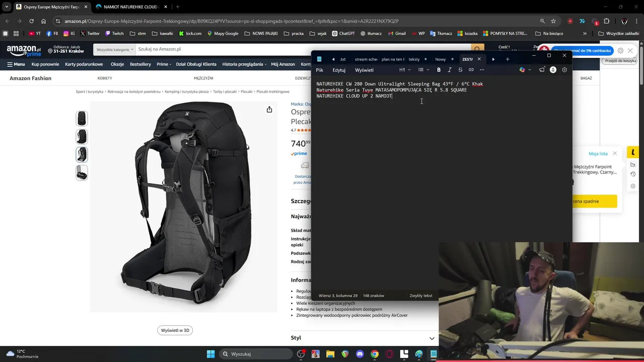Switch to the stream sche Notepad tab
644x362 pixels.
point(366,59)
